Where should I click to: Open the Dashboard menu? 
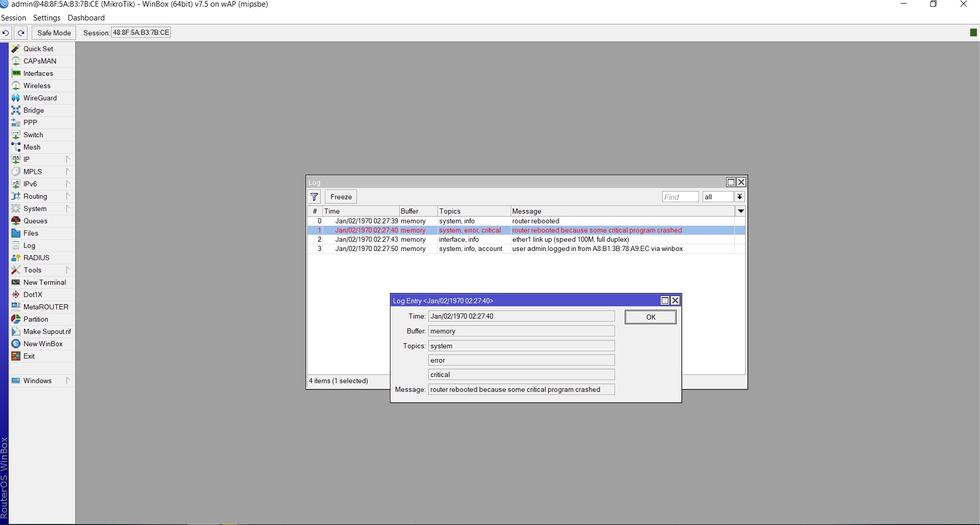(x=86, y=18)
